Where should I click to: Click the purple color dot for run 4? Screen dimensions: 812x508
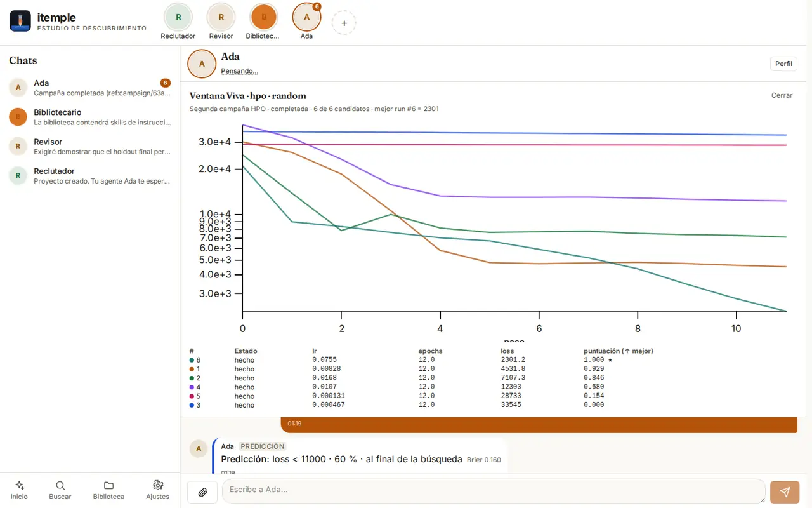(x=192, y=387)
